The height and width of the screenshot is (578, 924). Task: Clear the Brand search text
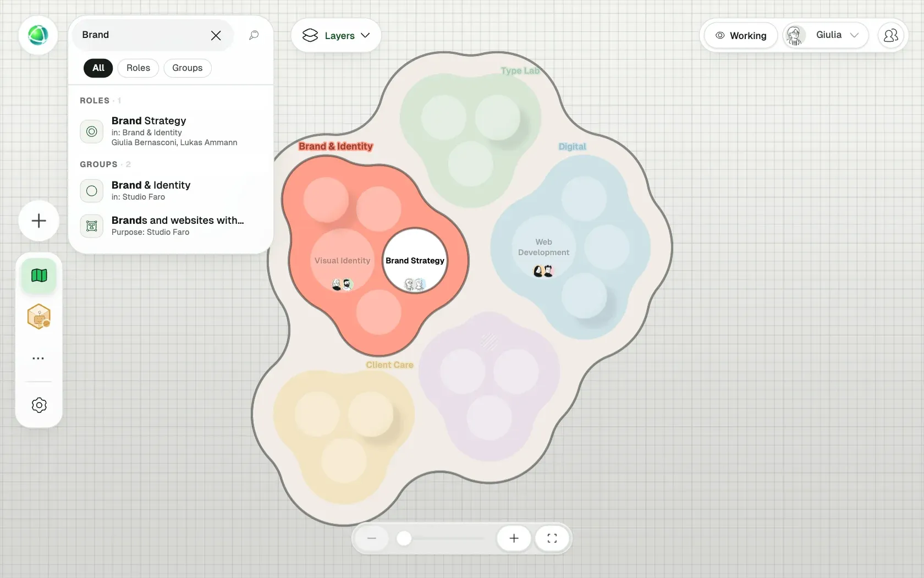(x=216, y=35)
